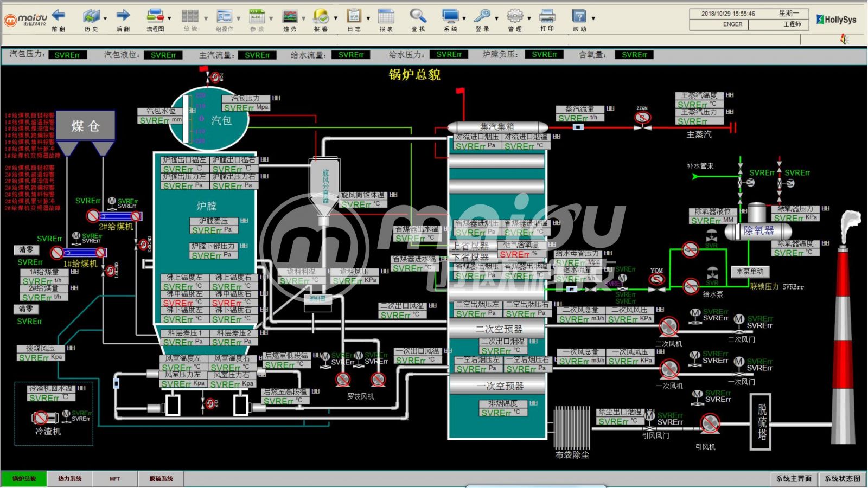Screen dimensions: 868x488
Task: Expand the 报警 alarm dropdown arrow
Action: coord(335,18)
